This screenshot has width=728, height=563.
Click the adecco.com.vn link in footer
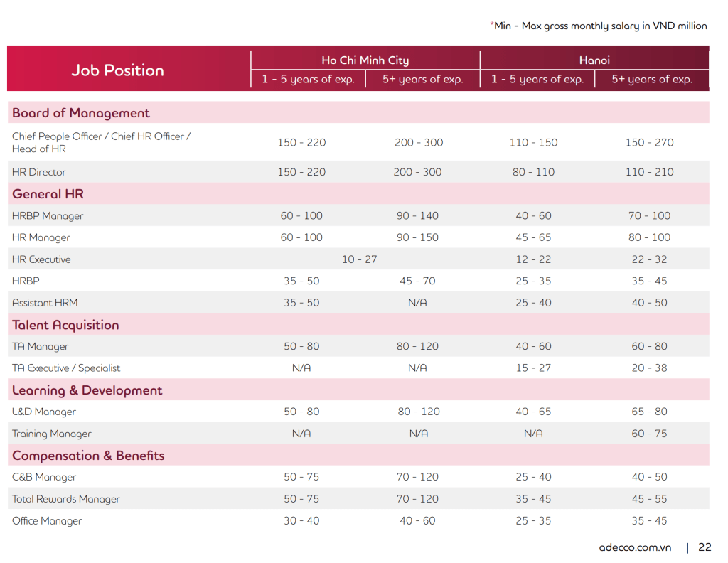click(x=635, y=547)
